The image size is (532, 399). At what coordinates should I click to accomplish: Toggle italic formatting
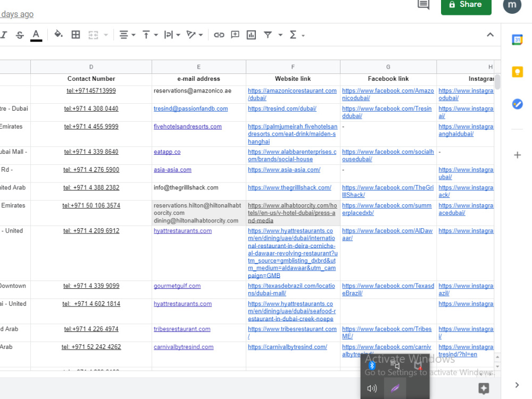pos(4,35)
